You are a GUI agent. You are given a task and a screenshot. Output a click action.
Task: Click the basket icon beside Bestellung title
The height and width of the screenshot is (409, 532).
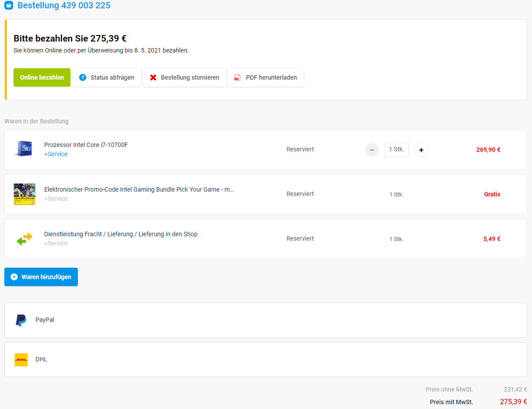(9, 5)
